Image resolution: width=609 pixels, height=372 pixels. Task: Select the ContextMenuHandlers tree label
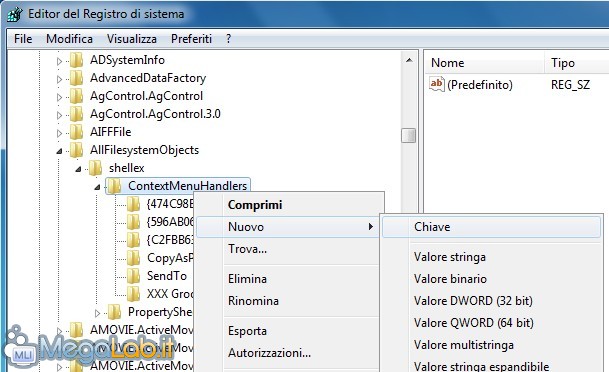point(188,186)
